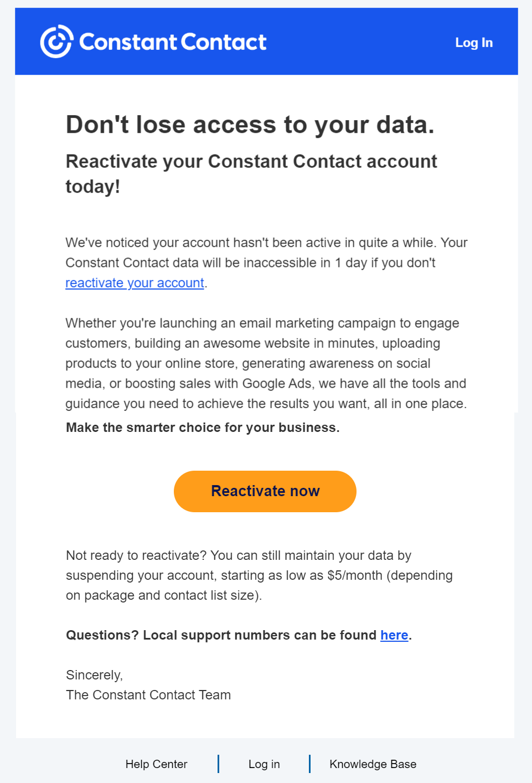Click the 'Sincerely,' sign-off text
The height and width of the screenshot is (783, 532).
[x=94, y=675]
